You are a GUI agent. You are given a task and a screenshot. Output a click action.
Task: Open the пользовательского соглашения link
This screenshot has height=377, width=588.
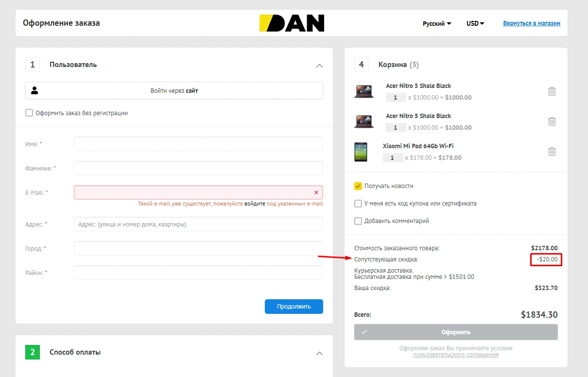tap(456, 355)
